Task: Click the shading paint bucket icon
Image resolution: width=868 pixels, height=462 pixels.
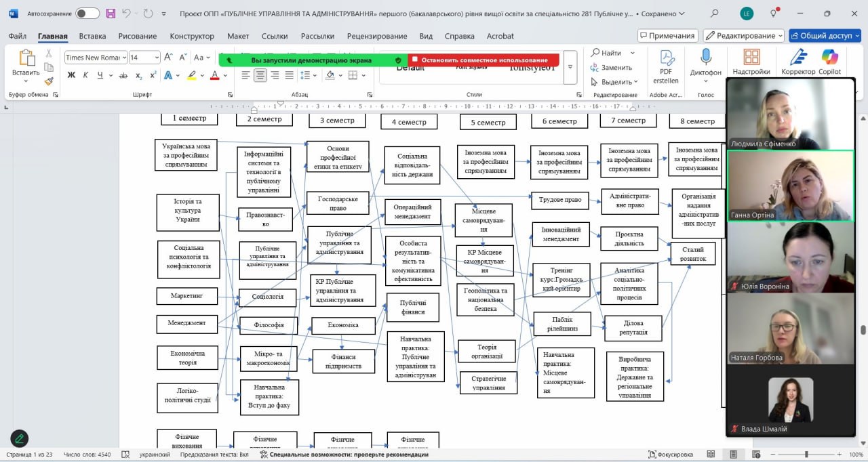Action: click(x=330, y=75)
